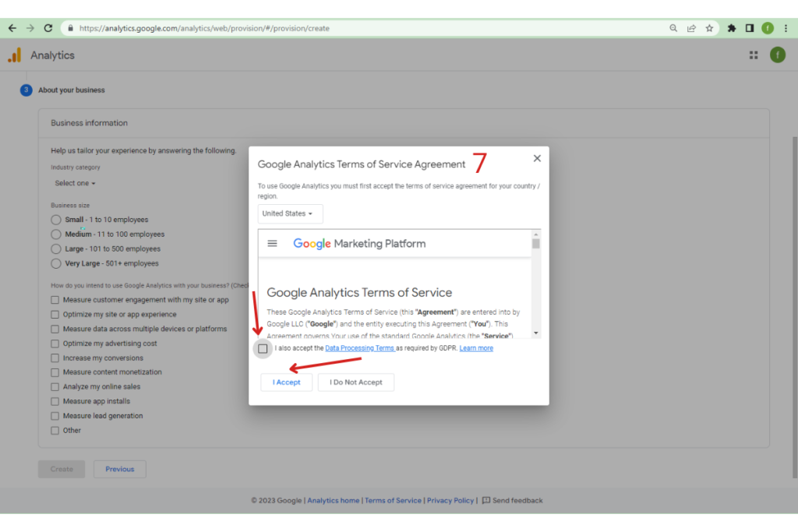The image size is (798, 532).
Task: Click the Business information heading
Action: tap(89, 123)
